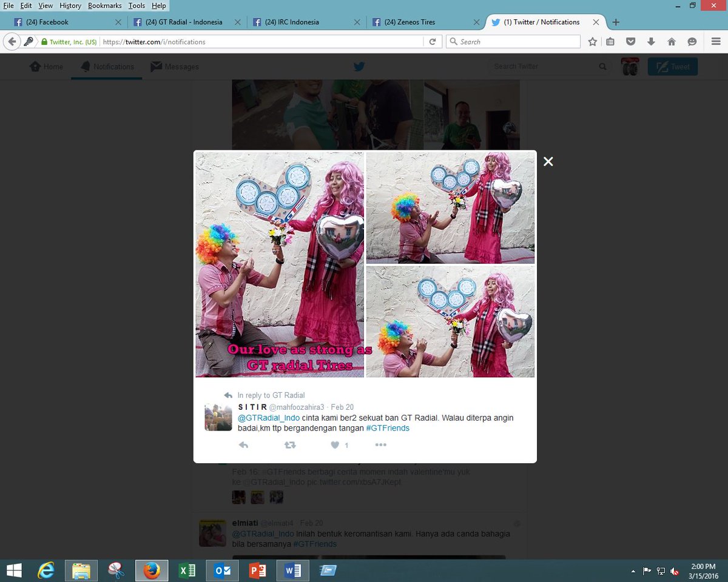This screenshot has height=582, width=728.
Task: Click the Twitter search magnifier icon
Action: (602, 67)
